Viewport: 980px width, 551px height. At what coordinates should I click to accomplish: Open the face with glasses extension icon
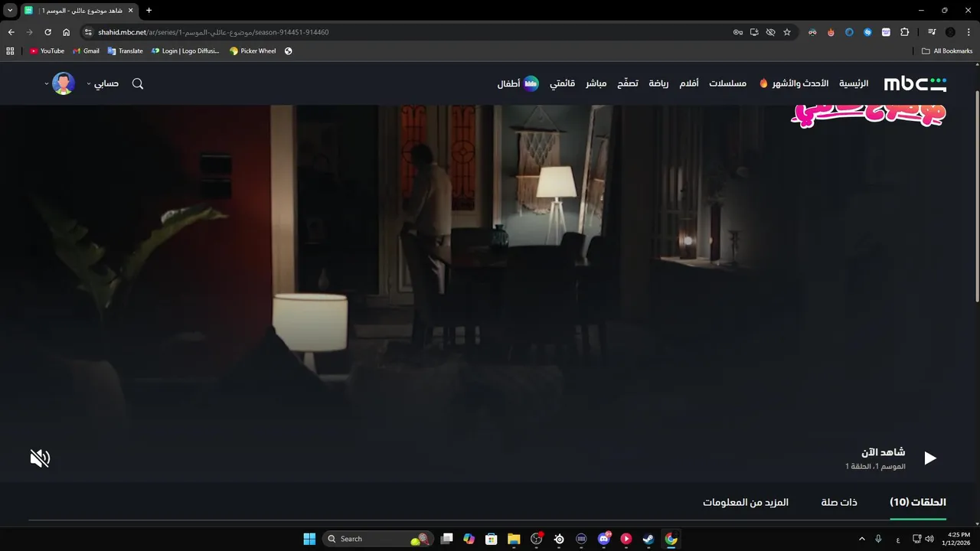coord(812,32)
